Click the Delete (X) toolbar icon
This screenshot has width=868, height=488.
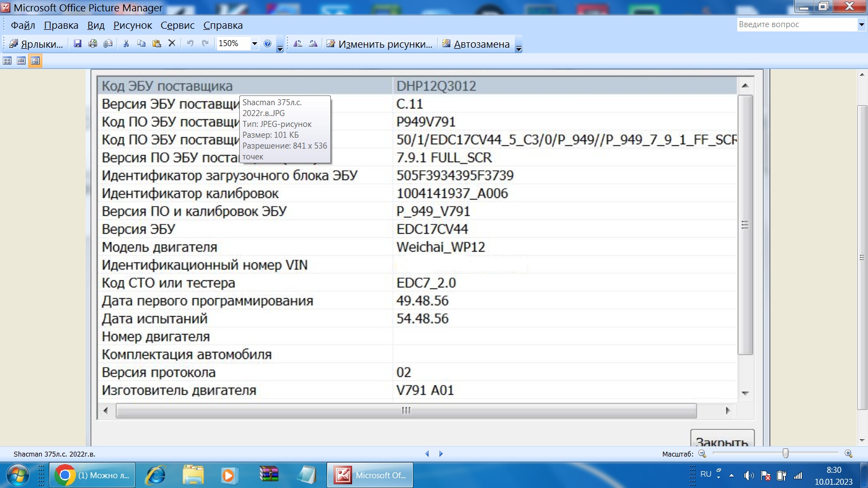tap(172, 43)
